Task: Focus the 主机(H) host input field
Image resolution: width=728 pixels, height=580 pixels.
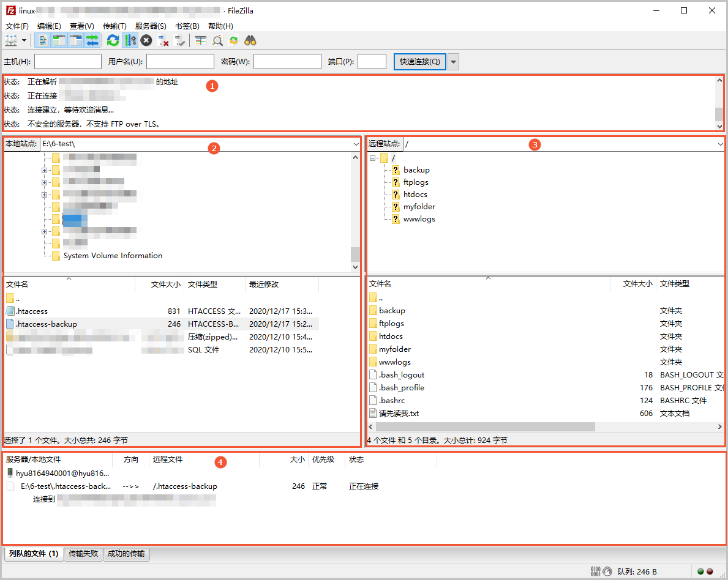Action: point(68,62)
